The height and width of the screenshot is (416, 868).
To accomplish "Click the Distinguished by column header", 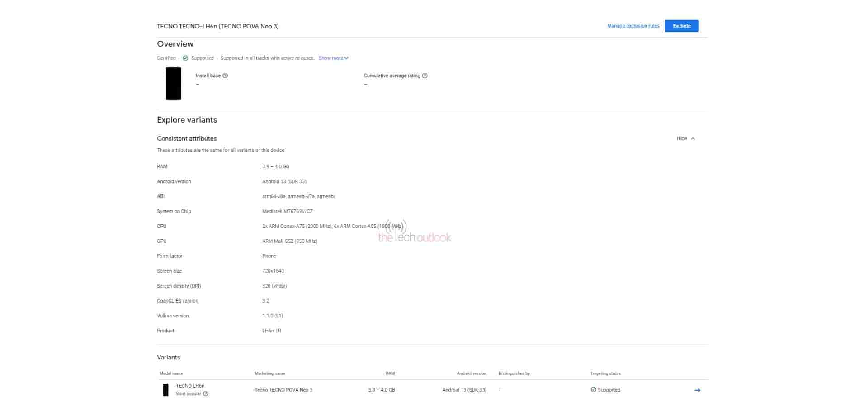I will [x=514, y=373].
